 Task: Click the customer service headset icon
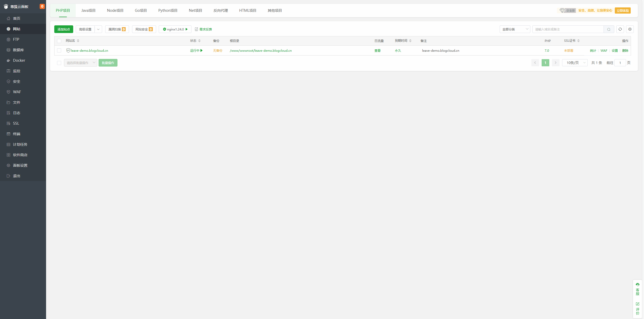[637, 284]
